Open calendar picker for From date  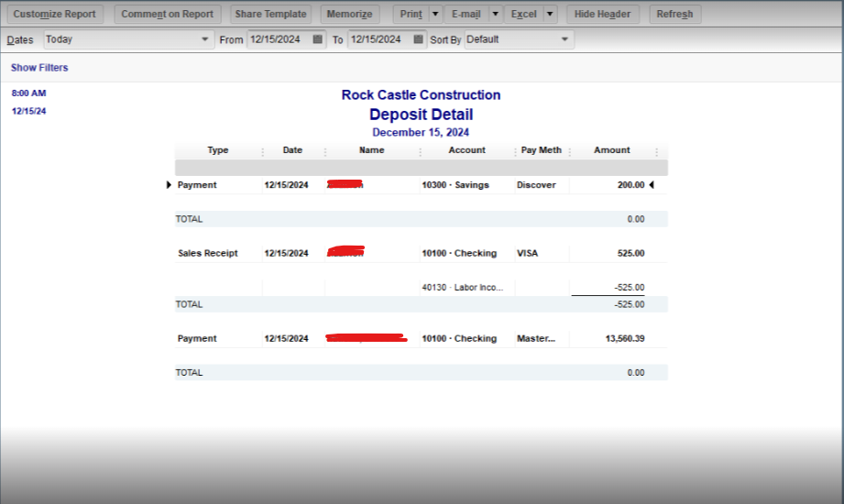click(x=317, y=39)
